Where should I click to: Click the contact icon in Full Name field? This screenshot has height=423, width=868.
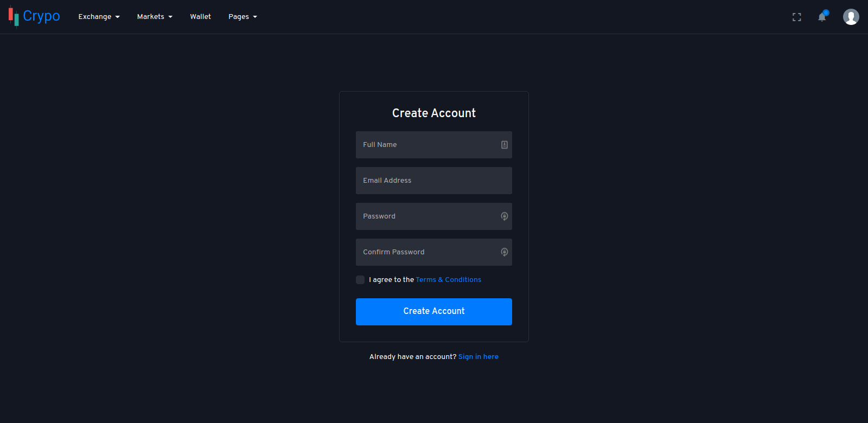click(x=504, y=145)
